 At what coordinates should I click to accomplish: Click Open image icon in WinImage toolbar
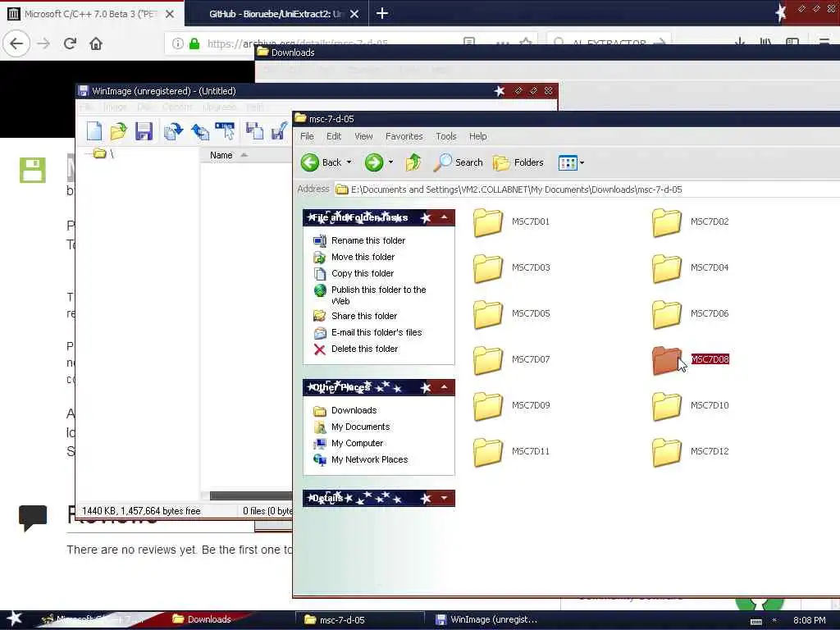click(x=118, y=131)
